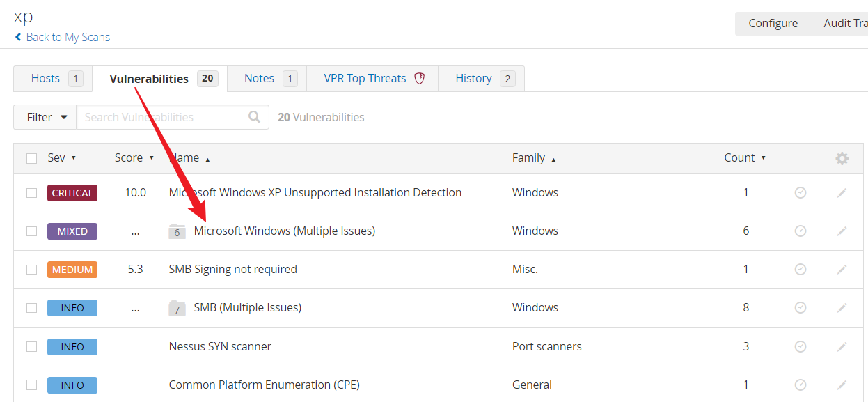
Task: Open SMB Signing not required entry
Action: coord(233,269)
